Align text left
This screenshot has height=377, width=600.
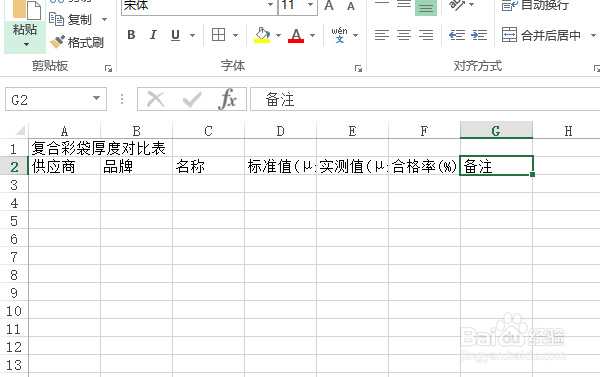pos(382,35)
